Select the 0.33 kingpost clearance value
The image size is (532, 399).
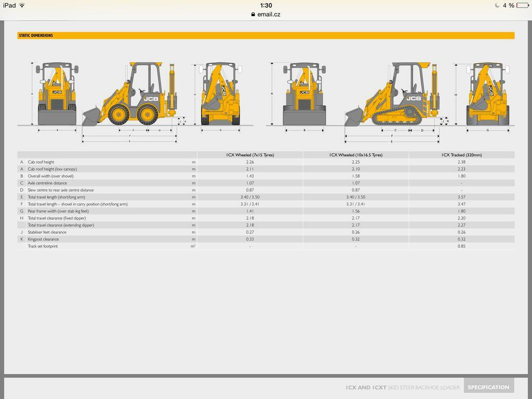[x=250, y=239]
